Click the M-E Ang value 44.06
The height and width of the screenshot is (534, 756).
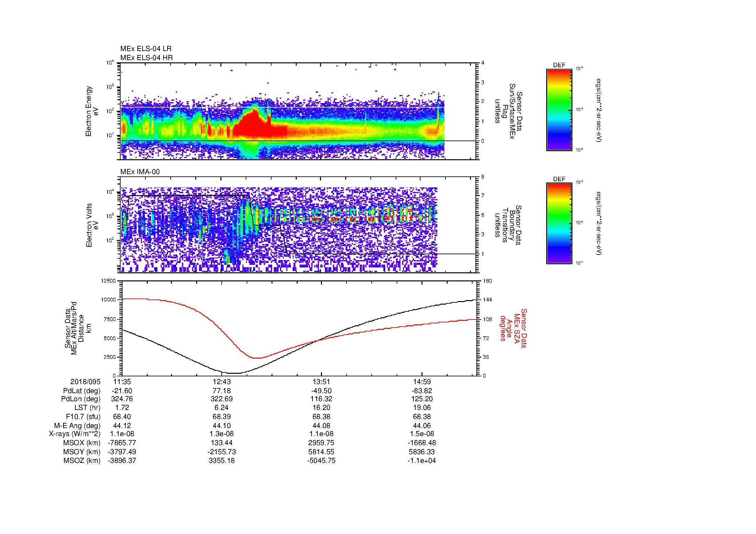[422, 425]
